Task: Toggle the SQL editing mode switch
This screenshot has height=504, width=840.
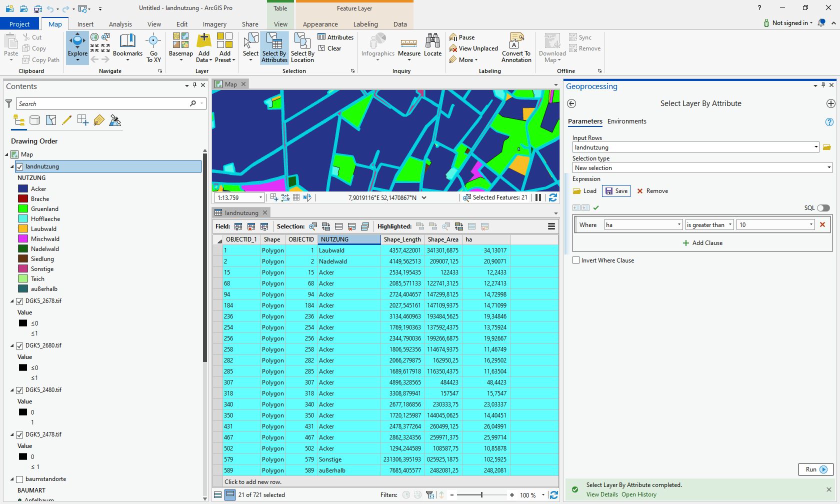Action: pos(823,208)
